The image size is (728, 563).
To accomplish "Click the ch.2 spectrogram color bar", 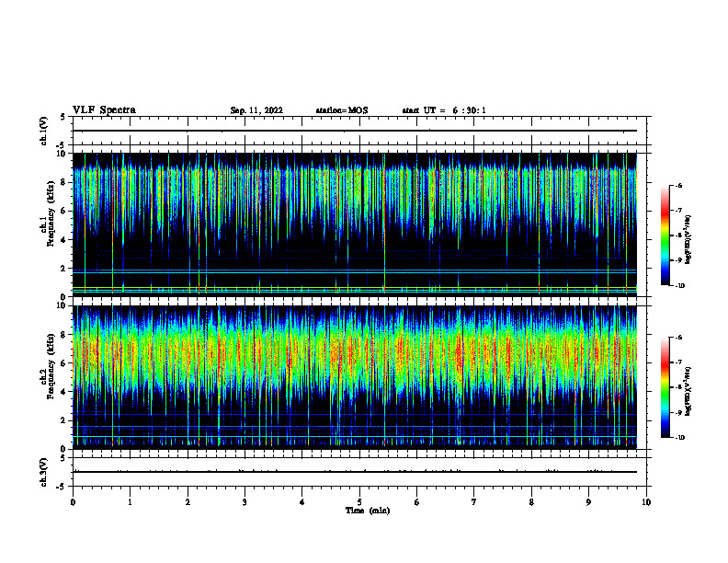I will [665, 387].
